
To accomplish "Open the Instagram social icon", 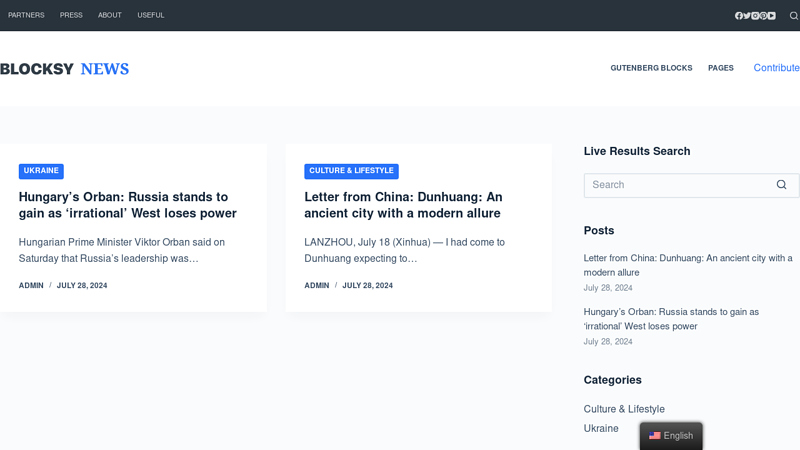I will pyautogui.click(x=755, y=16).
